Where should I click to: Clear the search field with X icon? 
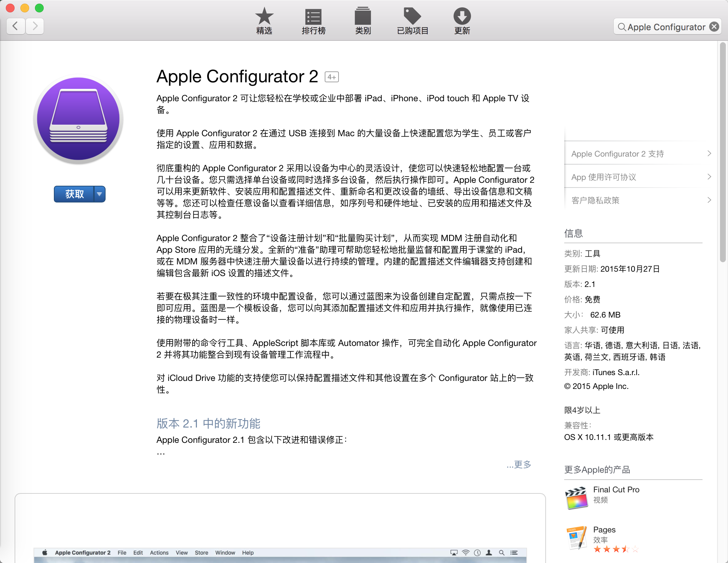coord(714,27)
